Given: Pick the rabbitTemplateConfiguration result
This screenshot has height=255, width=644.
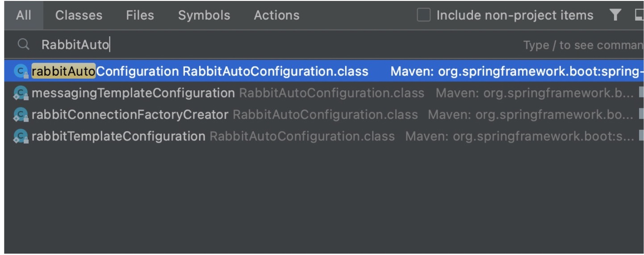Looking at the screenshot, I should [324, 136].
